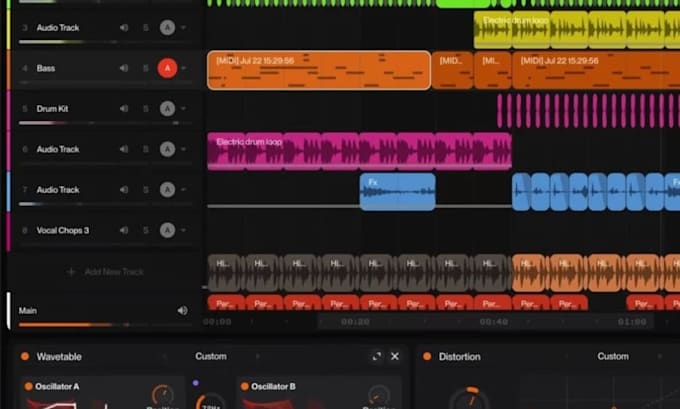This screenshot has width=680, height=409.
Task: Select the first red Par clip
Action: (x=226, y=303)
